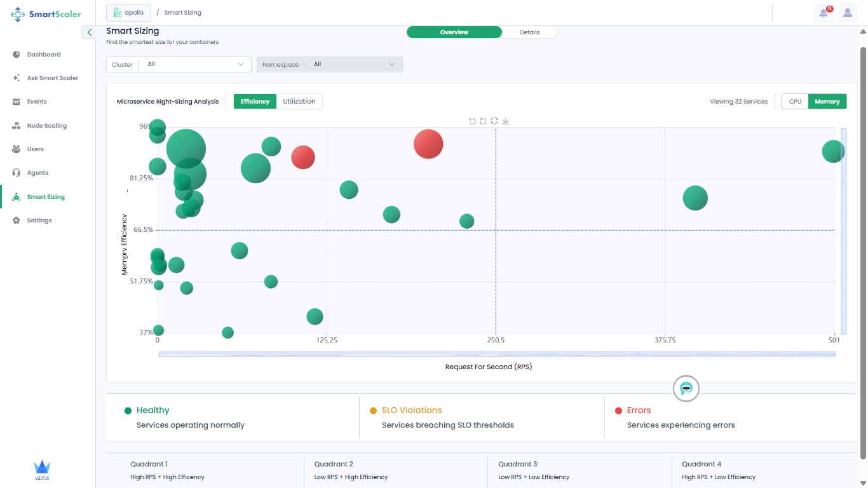
Task: Open the notifications bell
Action: click(824, 13)
